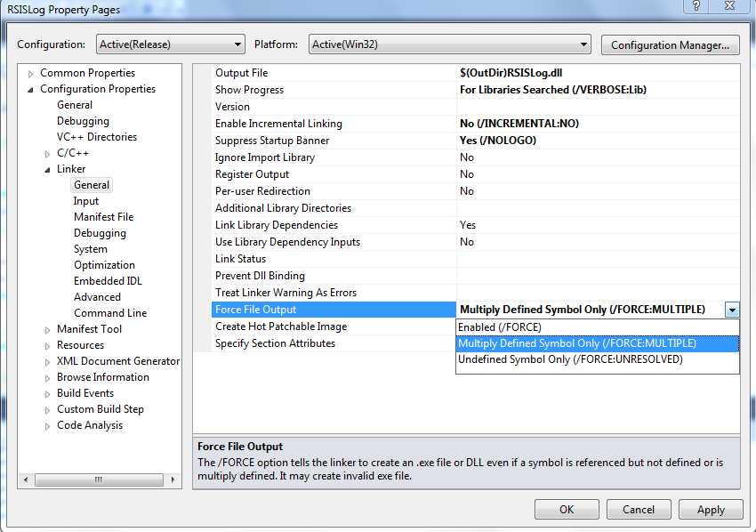Select Linker System page

(x=91, y=249)
